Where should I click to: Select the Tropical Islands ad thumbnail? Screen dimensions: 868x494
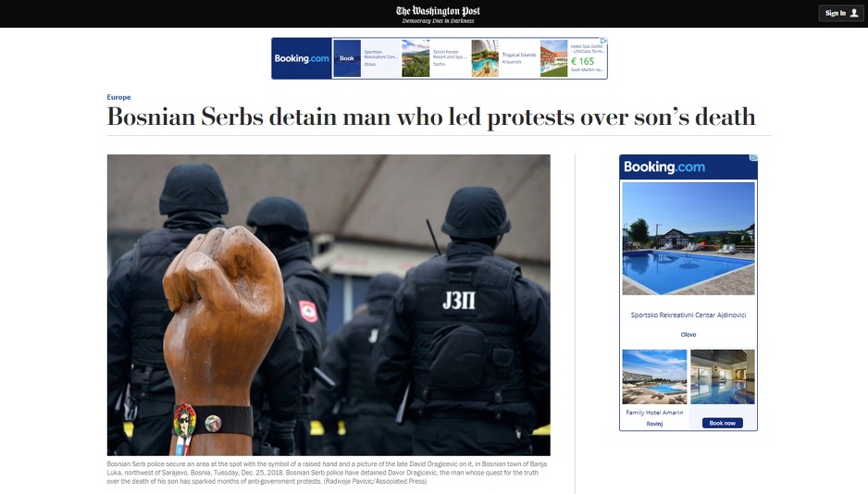tap(485, 58)
